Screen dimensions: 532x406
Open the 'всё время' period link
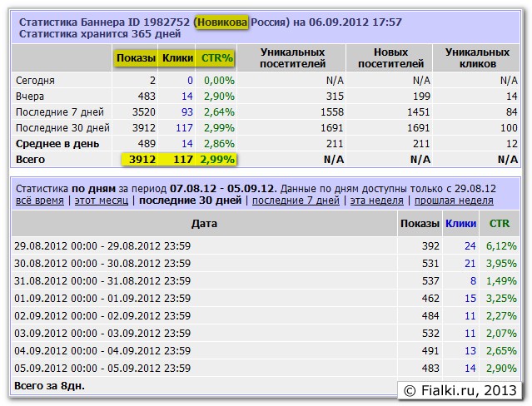pos(39,201)
